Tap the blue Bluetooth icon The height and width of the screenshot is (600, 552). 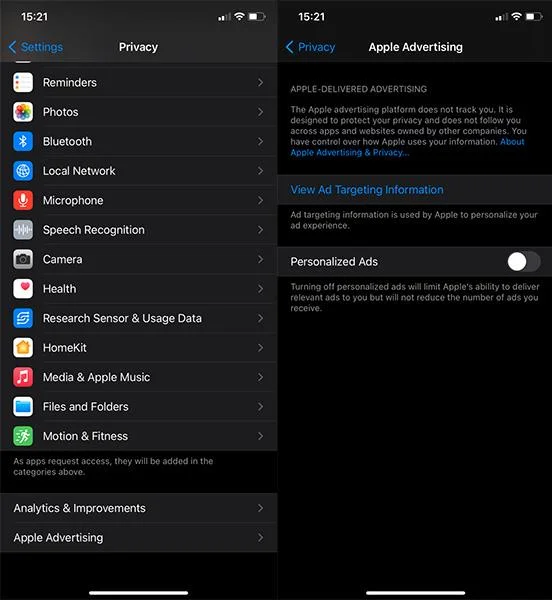tap(23, 141)
